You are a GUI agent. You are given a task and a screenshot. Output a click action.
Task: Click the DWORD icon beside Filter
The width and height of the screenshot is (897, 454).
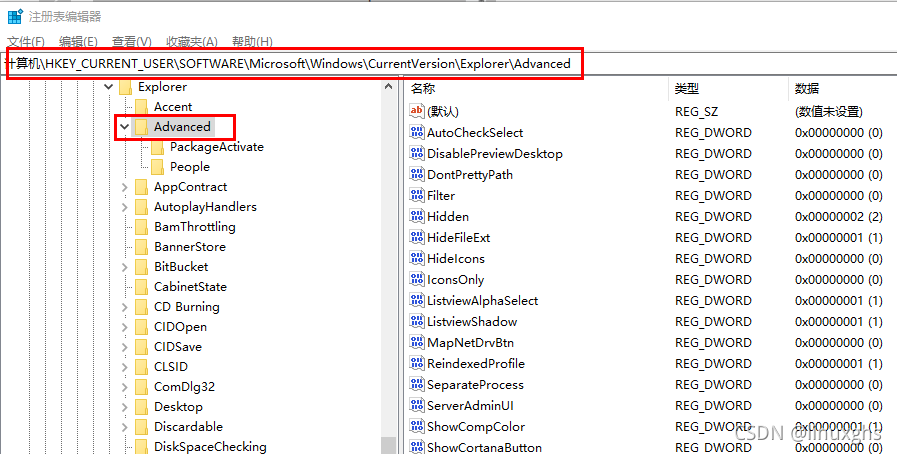click(417, 196)
